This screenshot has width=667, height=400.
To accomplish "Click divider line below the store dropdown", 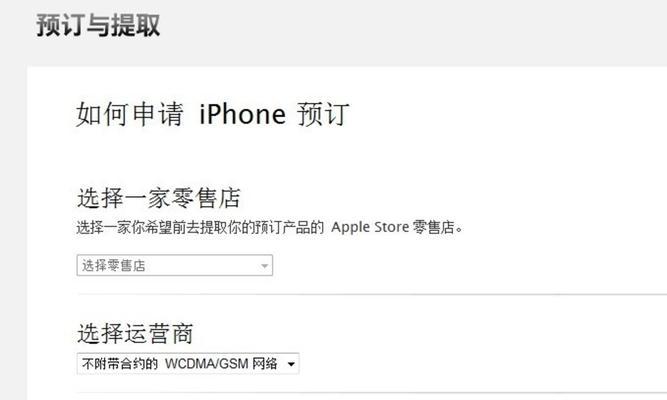I will click(x=372, y=294).
